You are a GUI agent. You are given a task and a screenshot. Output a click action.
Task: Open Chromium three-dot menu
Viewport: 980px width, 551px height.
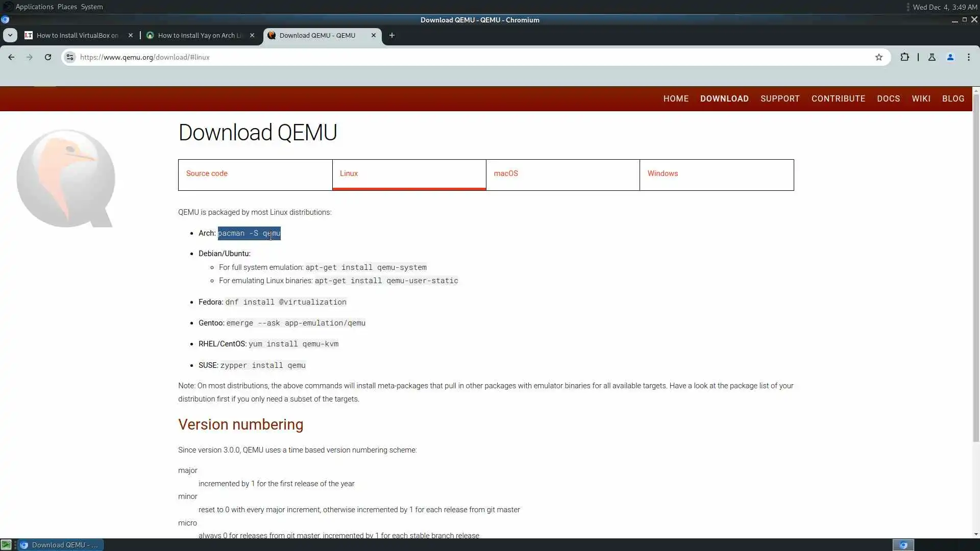click(x=968, y=57)
